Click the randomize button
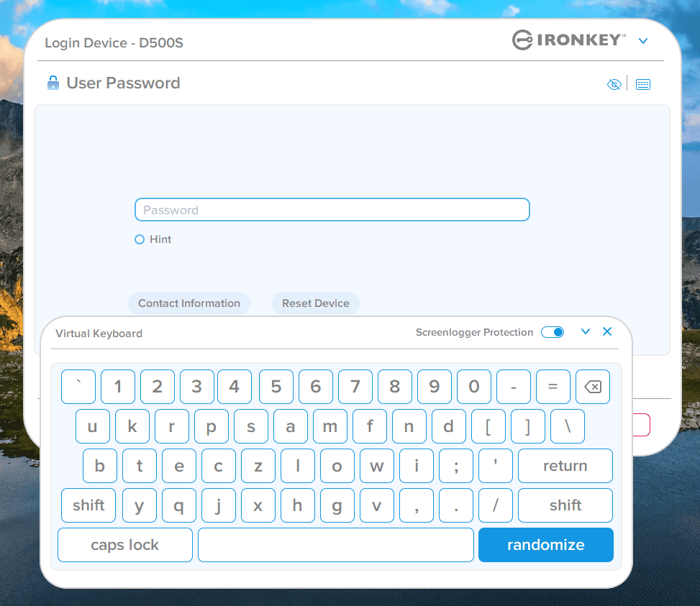 [x=545, y=545]
